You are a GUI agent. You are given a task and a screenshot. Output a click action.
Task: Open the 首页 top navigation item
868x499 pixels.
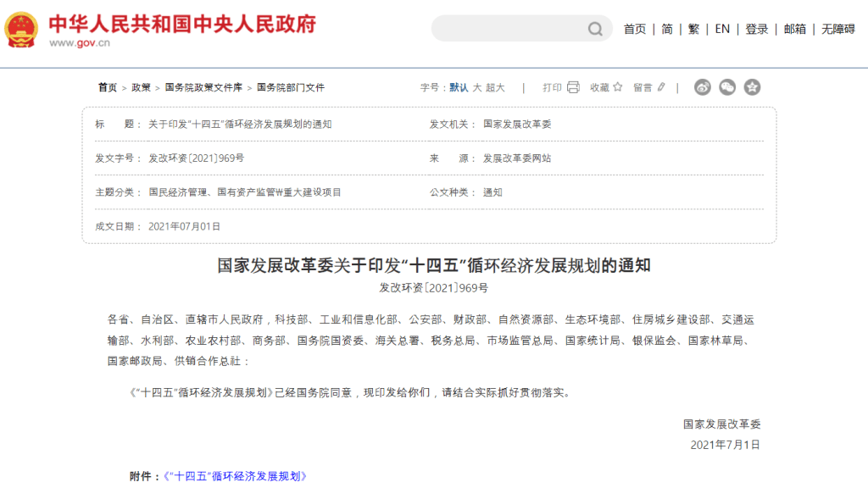(x=635, y=29)
